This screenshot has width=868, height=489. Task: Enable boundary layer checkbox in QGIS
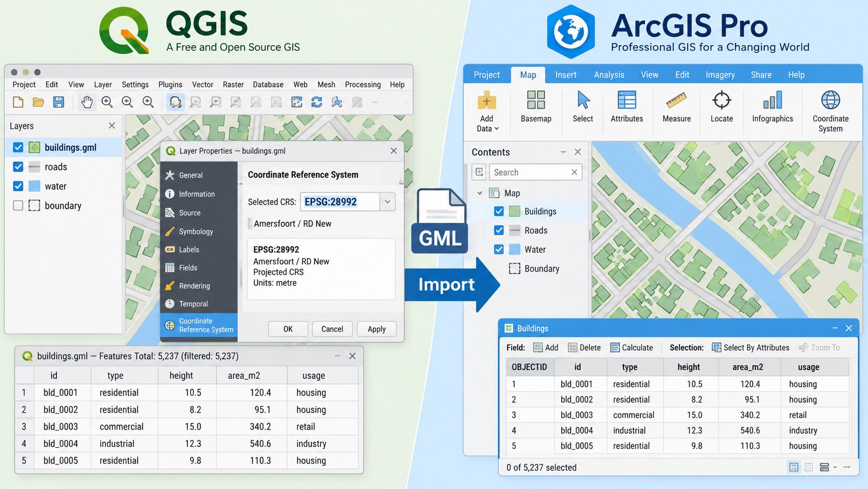[x=18, y=205]
